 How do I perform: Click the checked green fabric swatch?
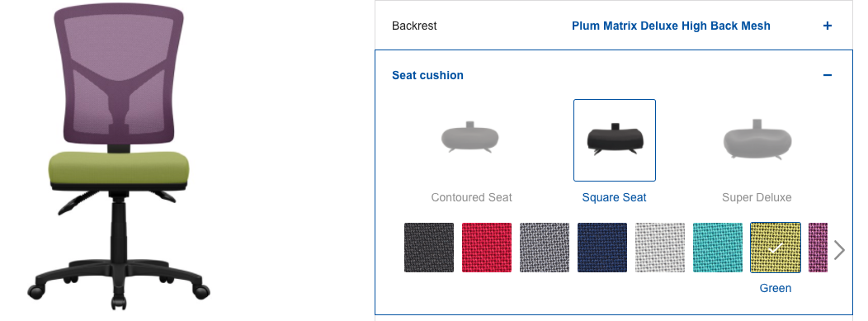pyautogui.click(x=776, y=248)
